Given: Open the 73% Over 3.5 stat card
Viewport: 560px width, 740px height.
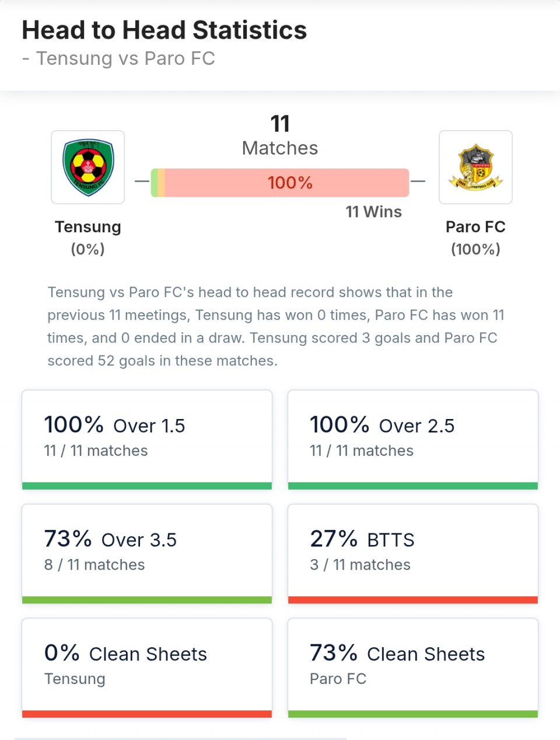Looking at the screenshot, I should point(146,551).
